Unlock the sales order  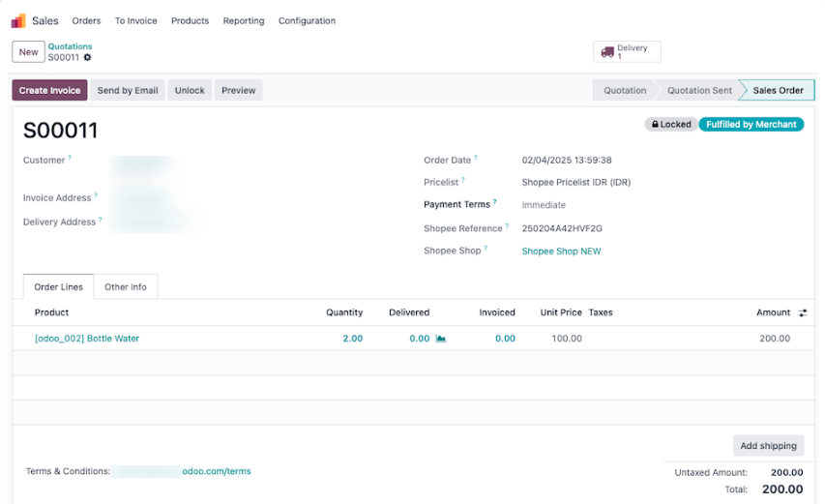[190, 91]
